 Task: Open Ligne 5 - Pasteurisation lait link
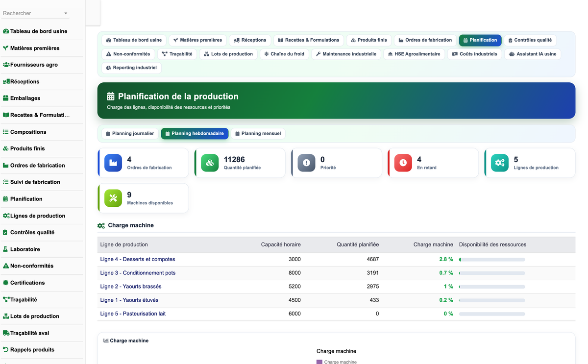(133, 314)
